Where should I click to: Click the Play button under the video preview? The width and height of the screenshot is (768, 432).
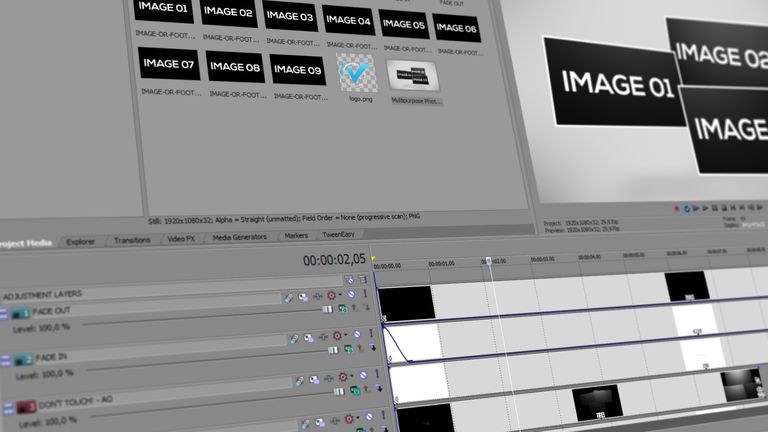pos(705,208)
